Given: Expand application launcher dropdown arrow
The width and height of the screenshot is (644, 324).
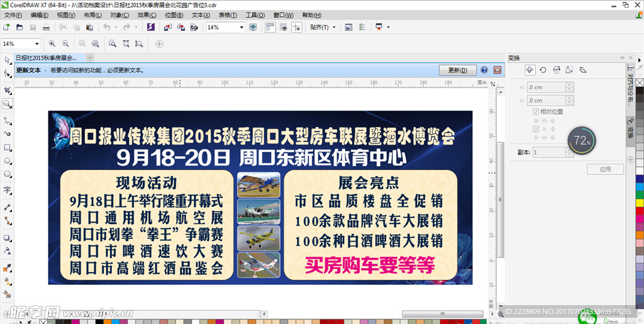Looking at the screenshot, I should [388, 27].
